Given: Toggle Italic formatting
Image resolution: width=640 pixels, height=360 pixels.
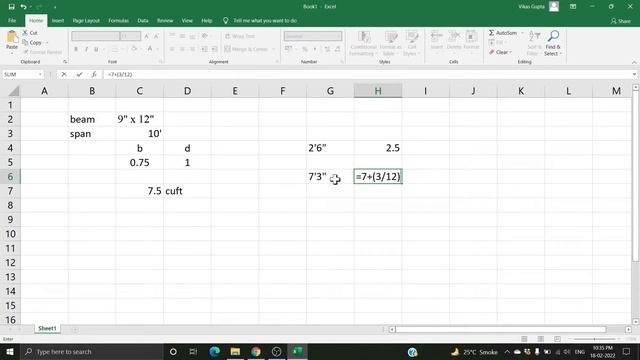Looking at the screenshot, I should click(x=86, y=49).
